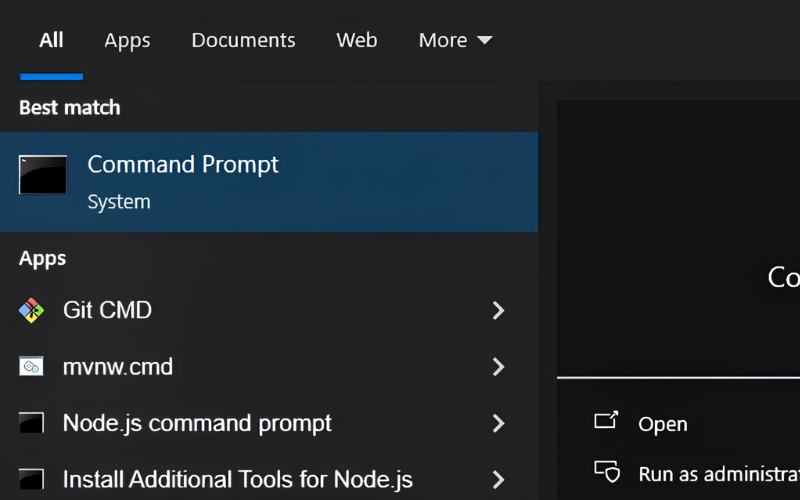Click the Install Additional Tools icon
This screenshot has height=500, width=800.
pyautogui.click(x=31, y=479)
